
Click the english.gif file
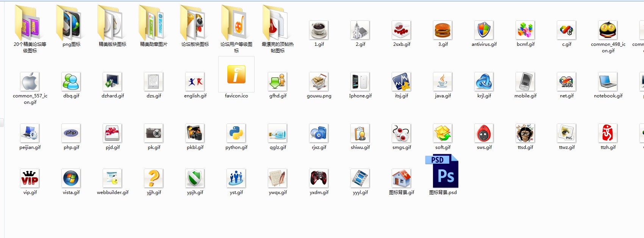[195, 82]
